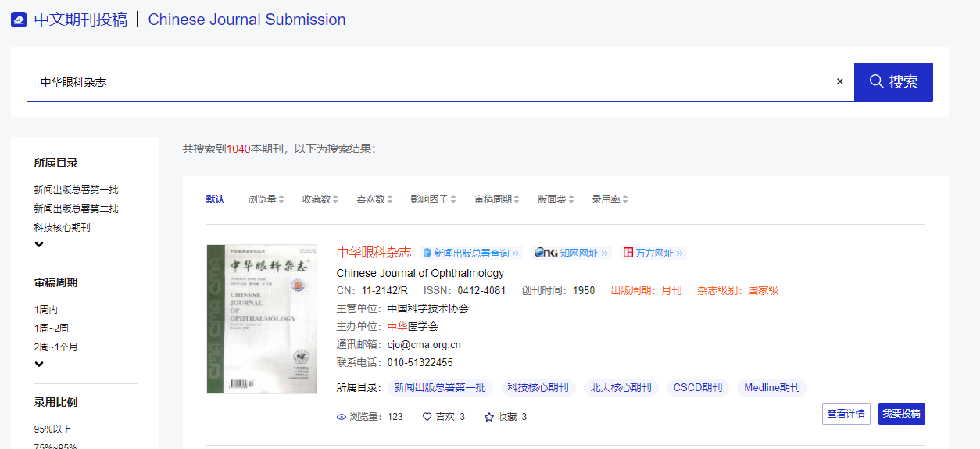The image size is (980, 449).
Task: Sort results by 浏览量
Action: pyautogui.click(x=266, y=199)
